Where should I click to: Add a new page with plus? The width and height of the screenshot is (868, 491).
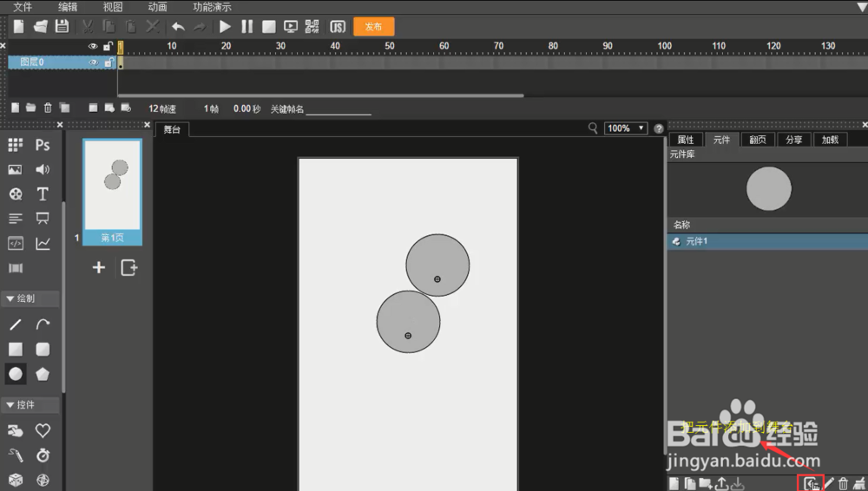click(99, 267)
